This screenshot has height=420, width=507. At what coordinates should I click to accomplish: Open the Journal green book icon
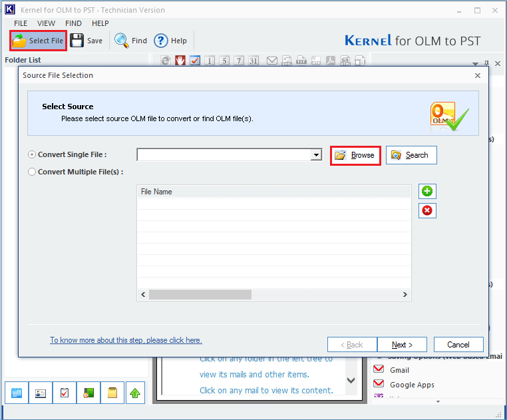click(x=88, y=393)
